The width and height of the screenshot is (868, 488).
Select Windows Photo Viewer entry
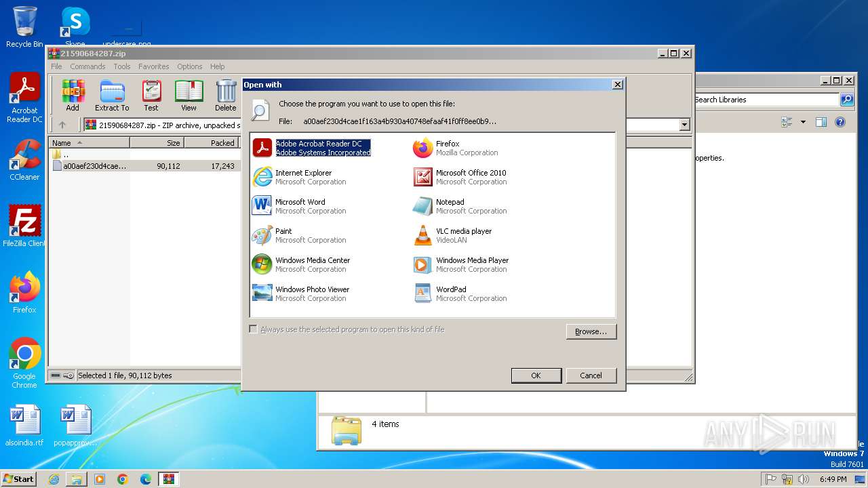[301, 293]
